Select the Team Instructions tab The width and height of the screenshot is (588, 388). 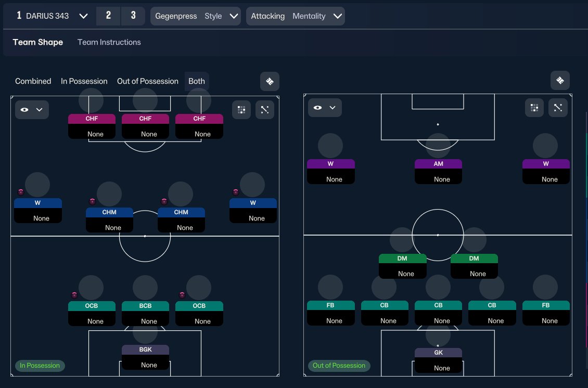coord(109,42)
